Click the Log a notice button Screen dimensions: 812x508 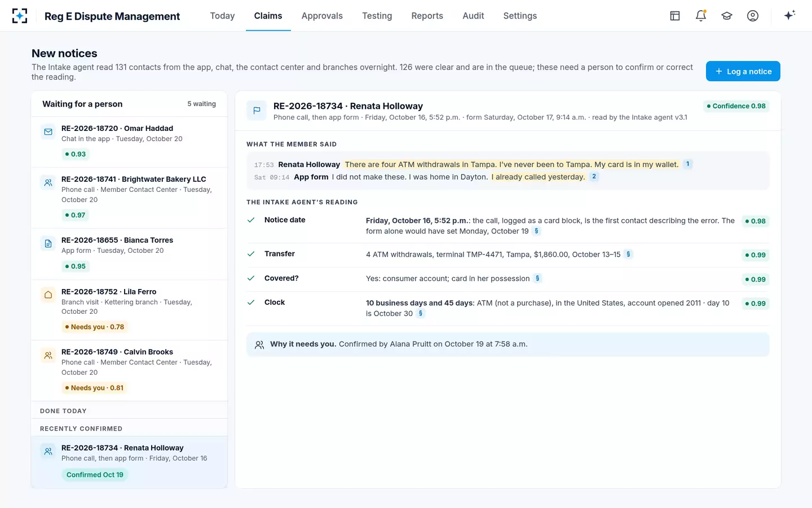743,71
